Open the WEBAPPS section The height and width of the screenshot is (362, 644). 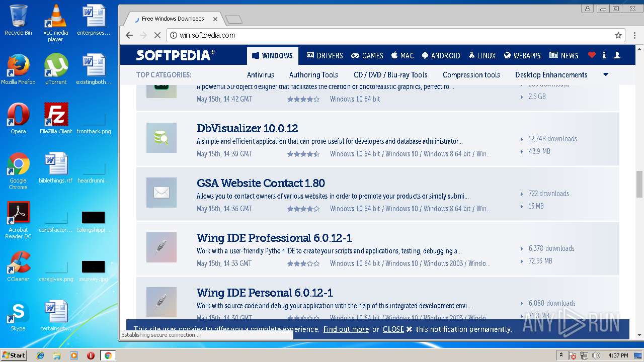pos(522,56)
